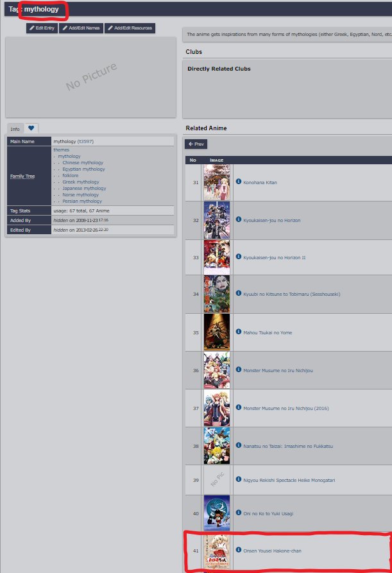
Task: Open Nanatsu no Taizai: Imashime no Fukkatsu link
Action: point(288,446)
